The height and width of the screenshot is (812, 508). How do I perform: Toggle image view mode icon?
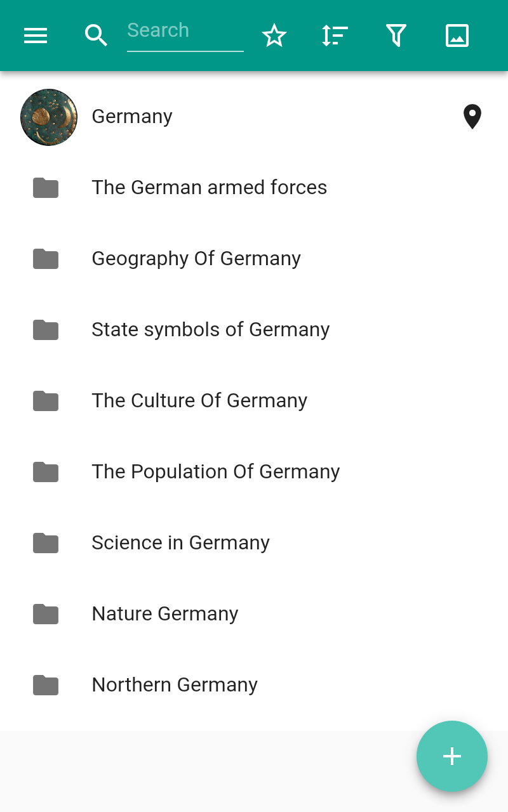(457, 36)
